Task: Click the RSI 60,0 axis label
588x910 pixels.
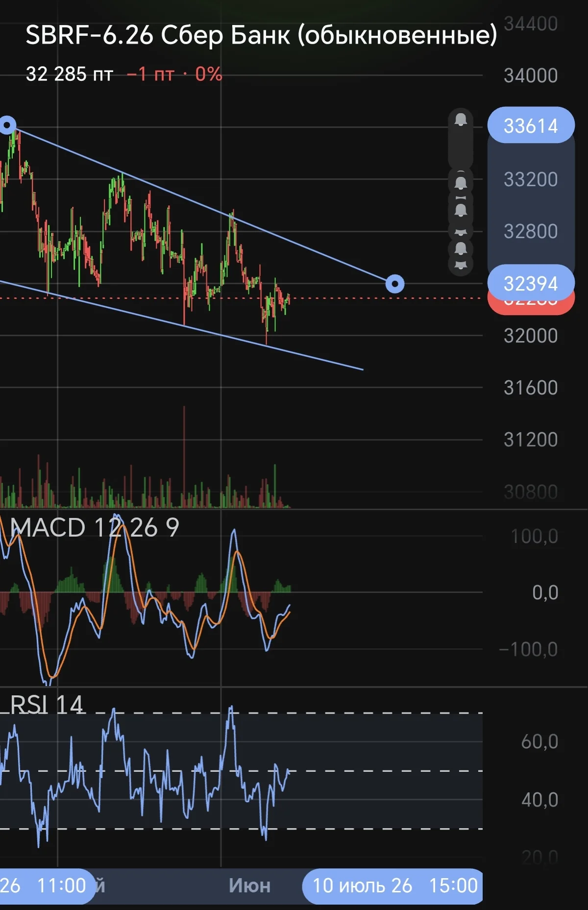Action: pos(539,741)
